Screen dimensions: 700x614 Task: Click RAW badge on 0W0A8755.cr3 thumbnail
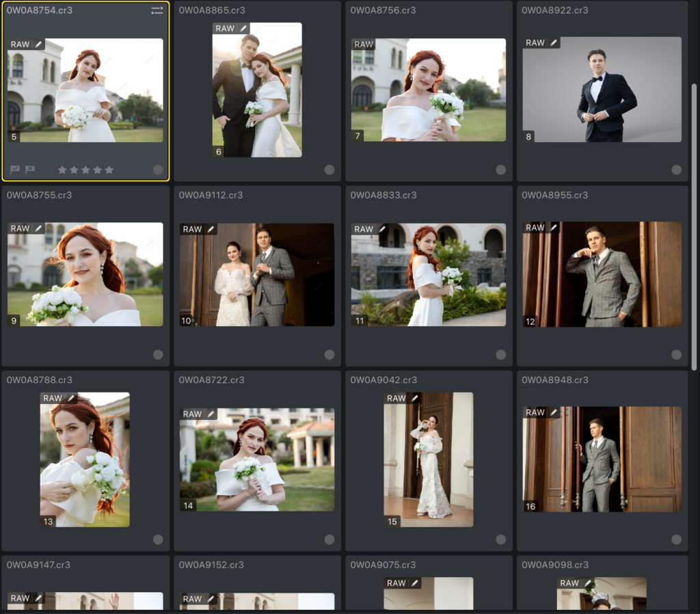[x=21, y=228]
